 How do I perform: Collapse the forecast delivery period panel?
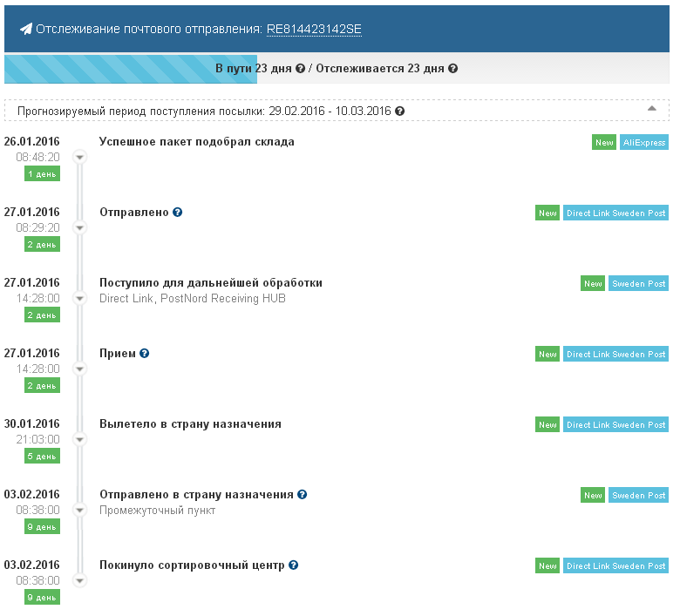[651, 109]
